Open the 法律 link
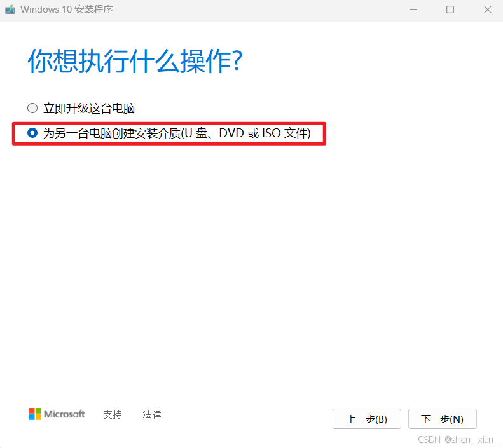This screenshot has width=503, height=448. click(x=152, y=414)
